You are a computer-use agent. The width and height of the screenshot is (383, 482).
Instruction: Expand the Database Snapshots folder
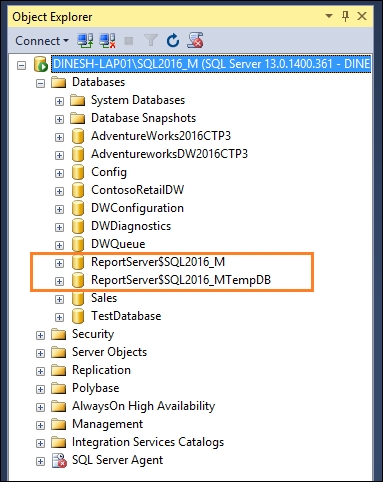[x=59, y=119]
